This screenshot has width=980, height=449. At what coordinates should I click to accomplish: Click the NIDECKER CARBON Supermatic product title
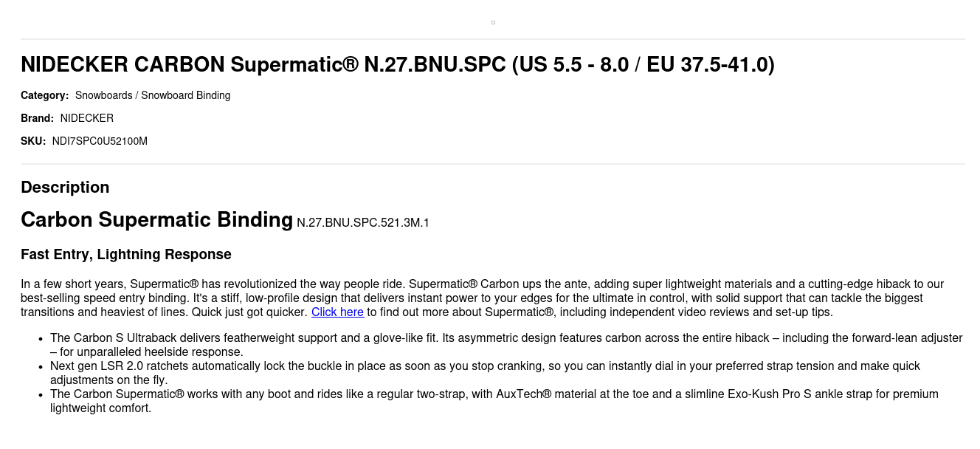coord(397,65)
